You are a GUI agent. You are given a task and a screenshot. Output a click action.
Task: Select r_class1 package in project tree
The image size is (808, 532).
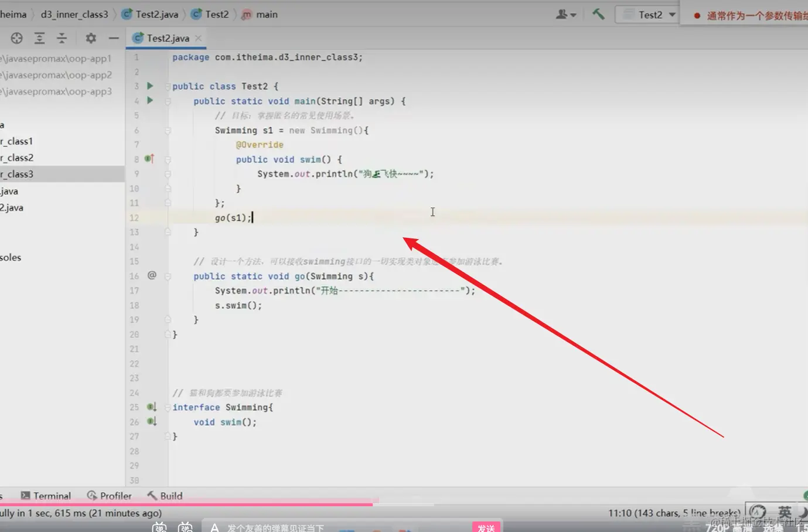click(x=16, y=141)
